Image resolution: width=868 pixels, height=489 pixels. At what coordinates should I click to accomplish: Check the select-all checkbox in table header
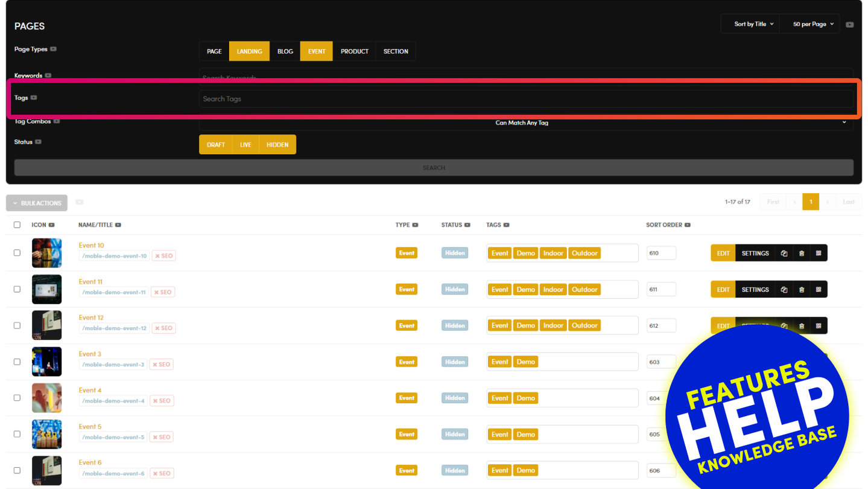click(x=17, y=225)
